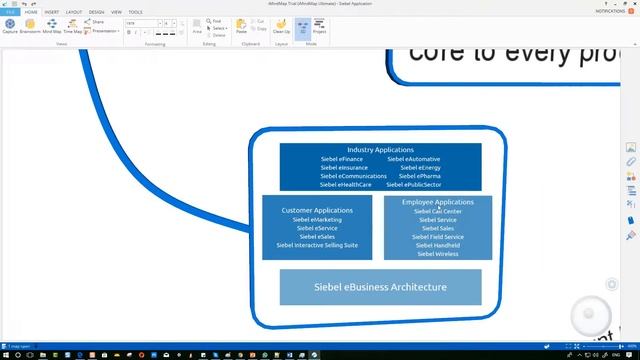Click Industry Applications heading
The image size is (640, 360).
(380, 150)
